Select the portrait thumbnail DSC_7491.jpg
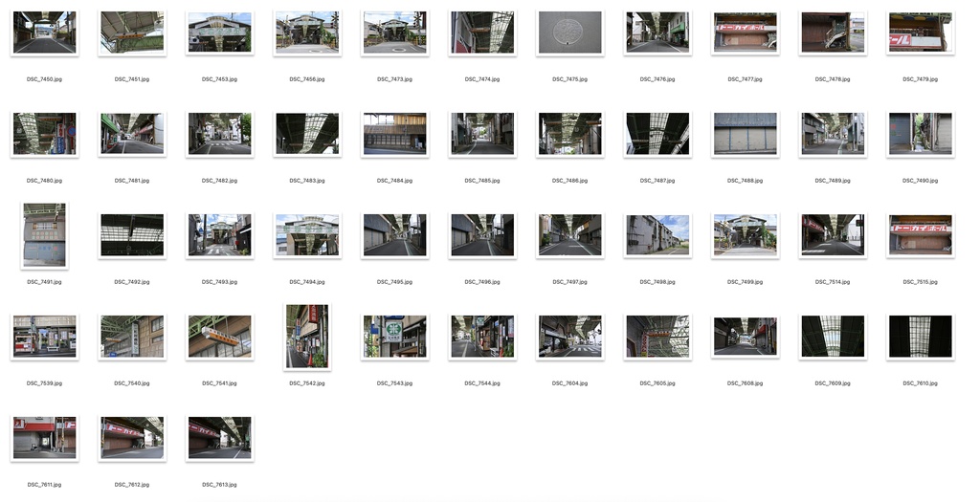 click(44, 235)
